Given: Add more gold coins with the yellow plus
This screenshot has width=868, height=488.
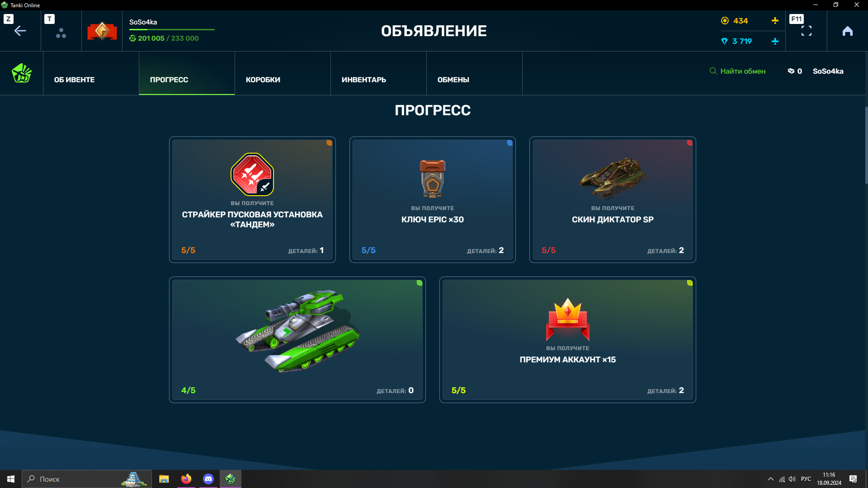Looking at the screenshot, I should pyautogui.click(x=775, y=21).
